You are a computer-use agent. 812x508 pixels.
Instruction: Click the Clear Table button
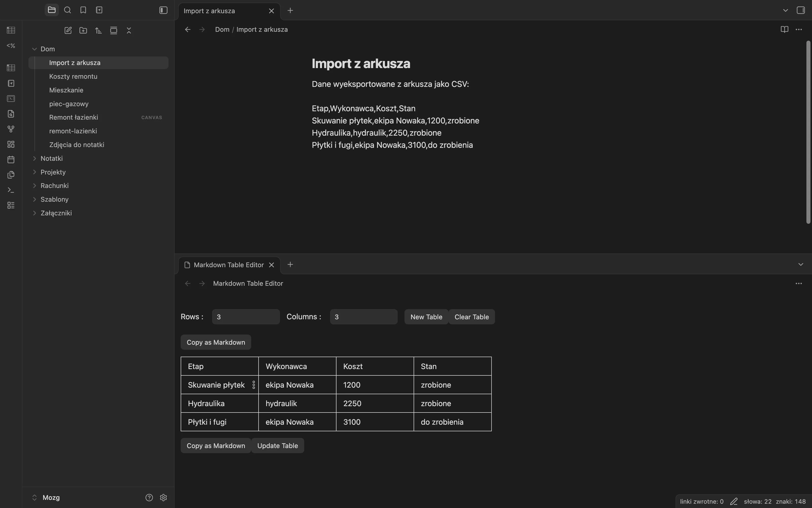point(471,317)
